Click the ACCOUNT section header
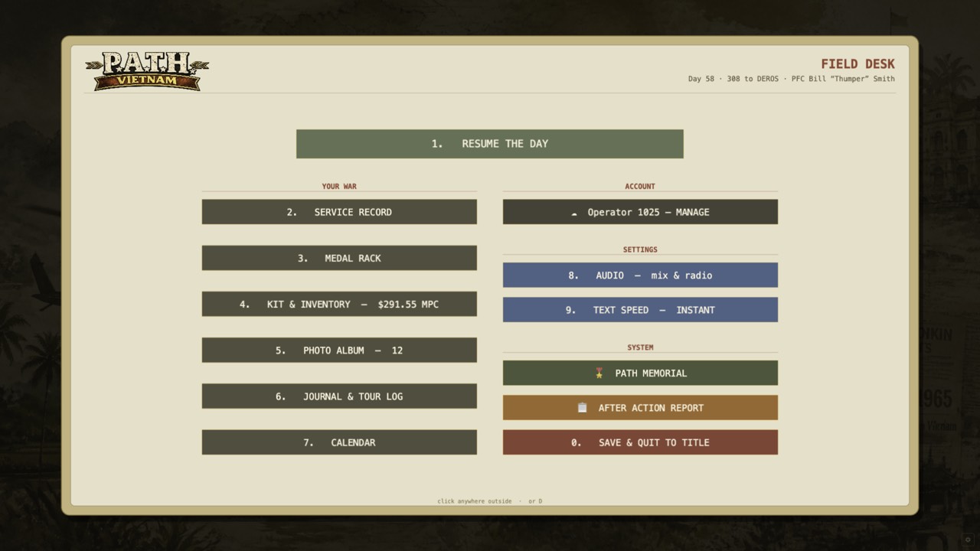980x551 pixels. (x=640, y=187)
